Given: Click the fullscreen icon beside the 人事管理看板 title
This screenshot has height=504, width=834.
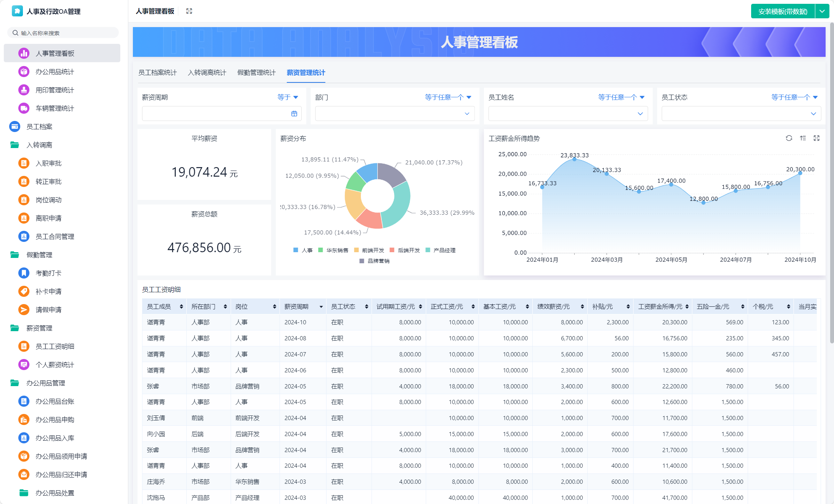Looking at the screenshot, I should pos(189,11).
